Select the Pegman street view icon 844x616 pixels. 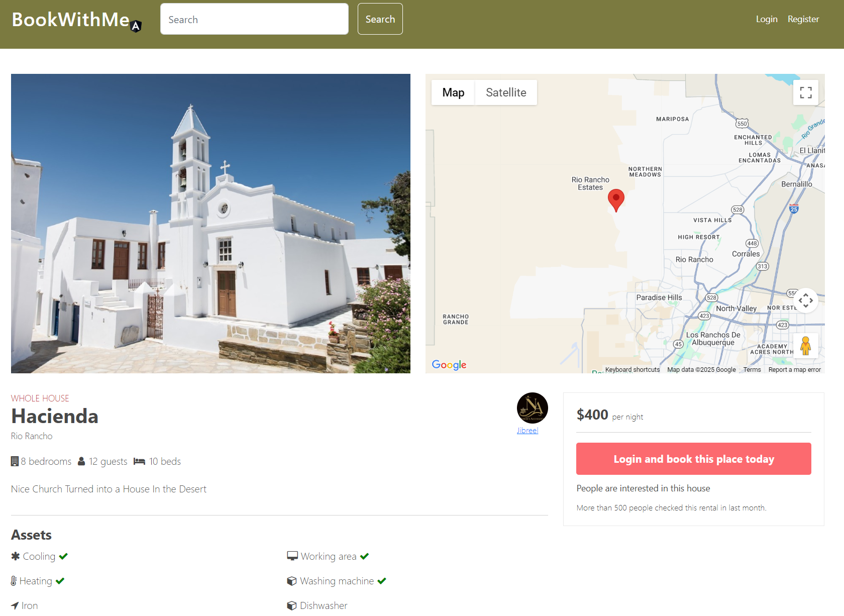click(x=806, y=345)
